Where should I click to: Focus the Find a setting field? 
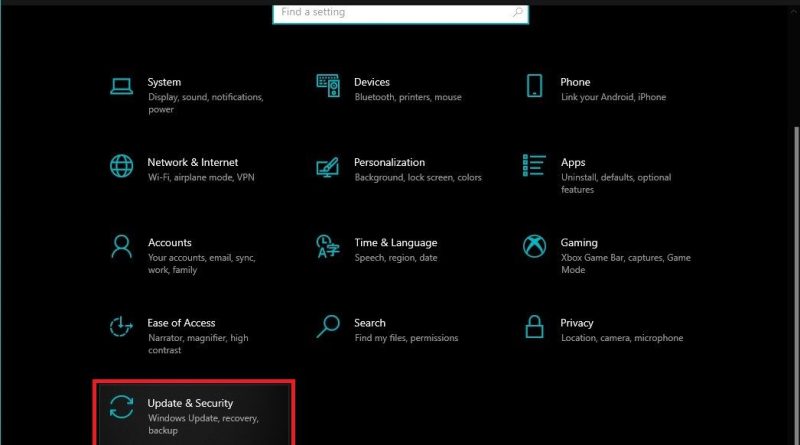coord(401,14)
